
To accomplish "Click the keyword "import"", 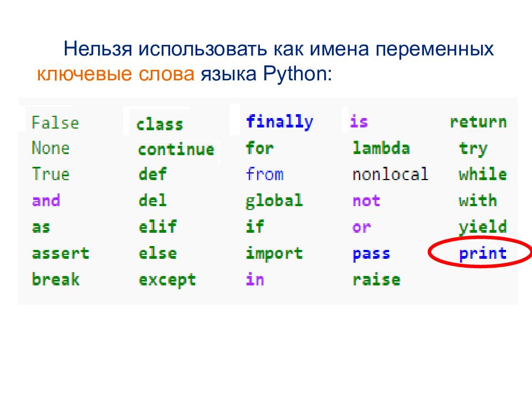I will pyautogui.click(x=274, y=254).
